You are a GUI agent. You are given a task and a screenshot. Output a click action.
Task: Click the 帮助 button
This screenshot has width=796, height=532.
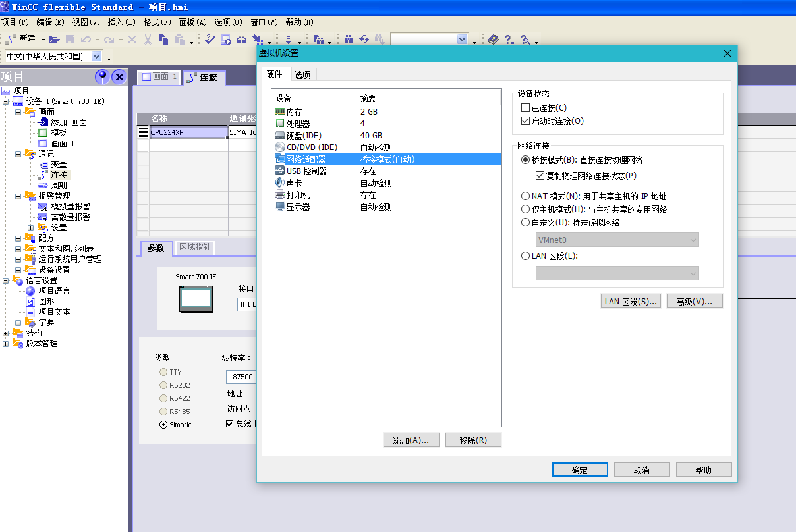(x=704, y=469)
